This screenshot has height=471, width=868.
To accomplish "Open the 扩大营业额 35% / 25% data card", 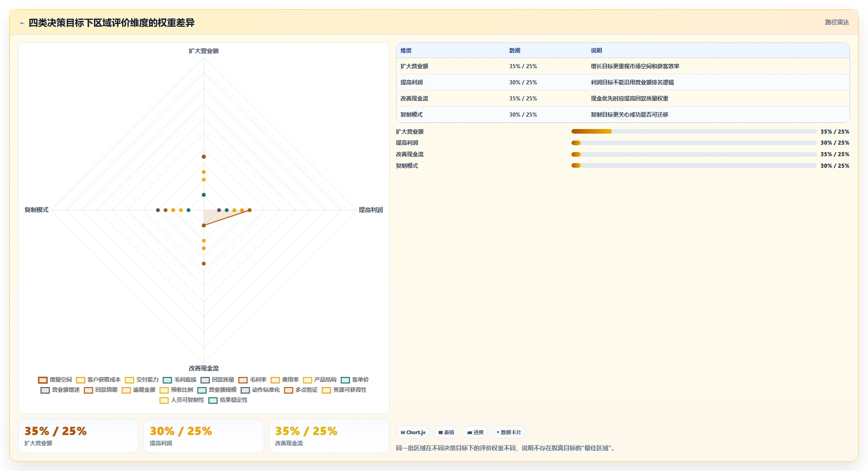I will (x=78, y=436).
